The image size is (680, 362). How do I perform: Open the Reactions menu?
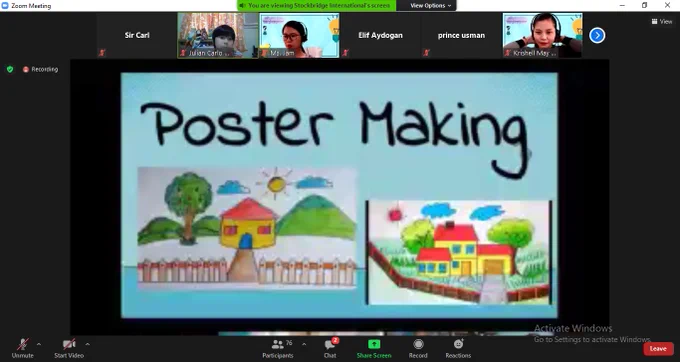click(x=458, y=348)
